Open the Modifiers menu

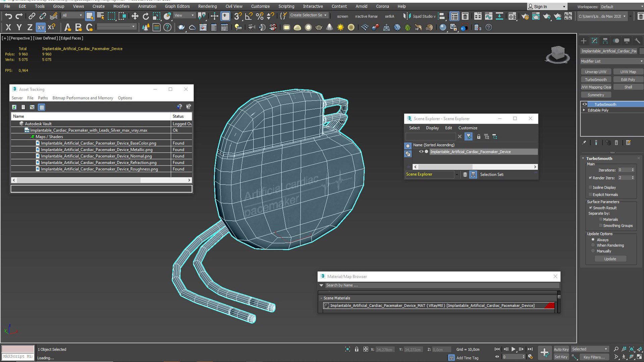point(121,6)
